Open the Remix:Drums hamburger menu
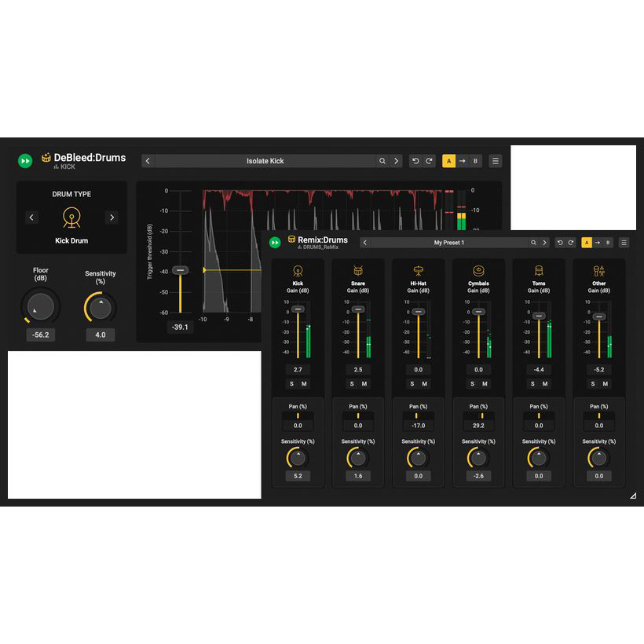 [624, 243]
